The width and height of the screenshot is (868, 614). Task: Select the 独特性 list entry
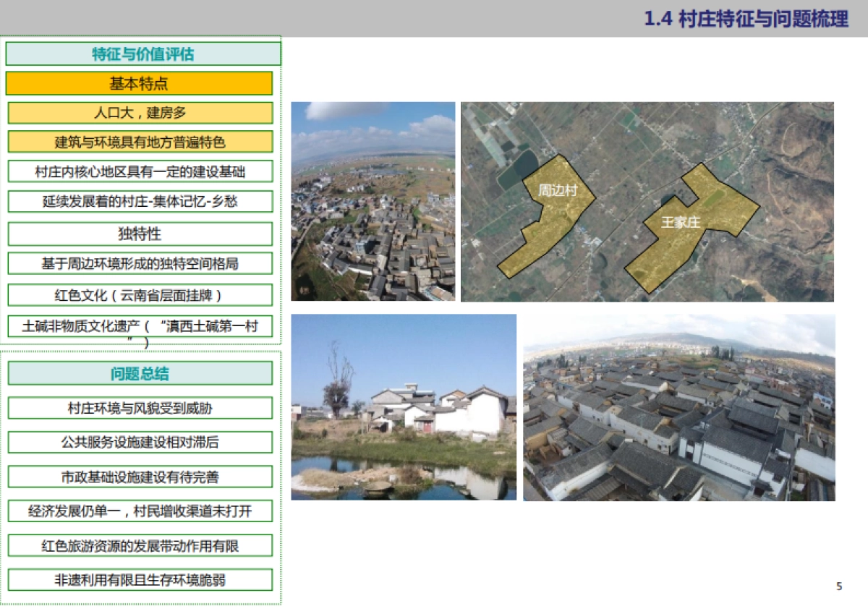tap(140, 234)
